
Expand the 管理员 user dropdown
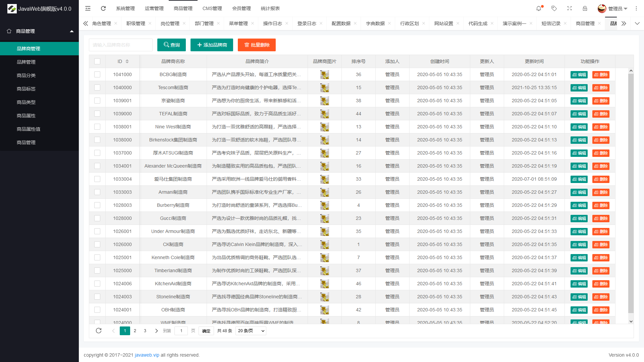point(612,8)
